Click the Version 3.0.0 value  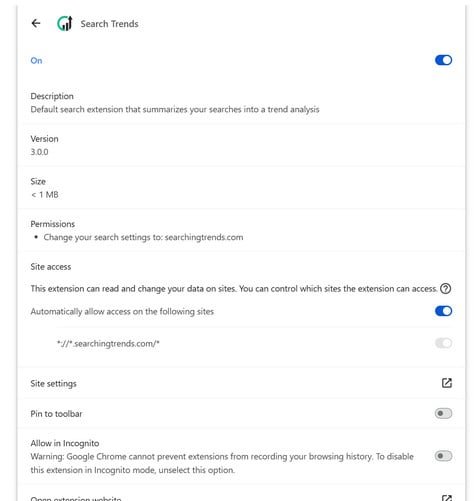(39, 152)
